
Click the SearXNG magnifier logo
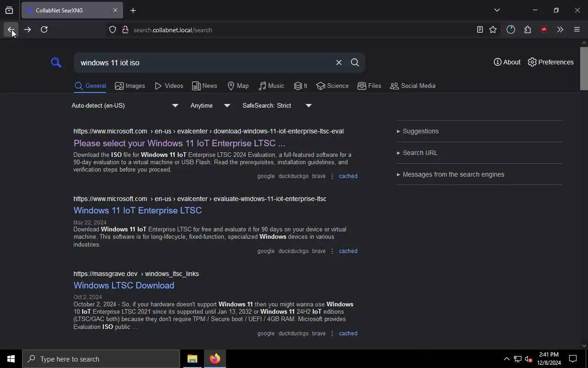click(56, 63)
